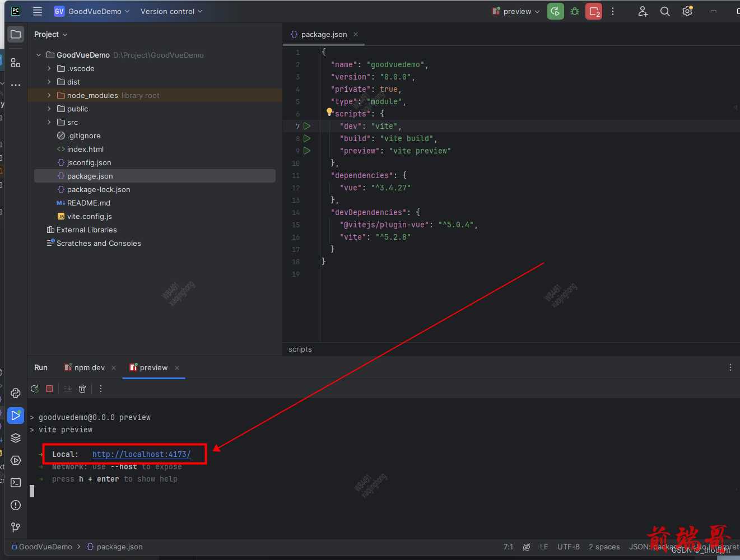Expand the public folder

pos(49,109)
